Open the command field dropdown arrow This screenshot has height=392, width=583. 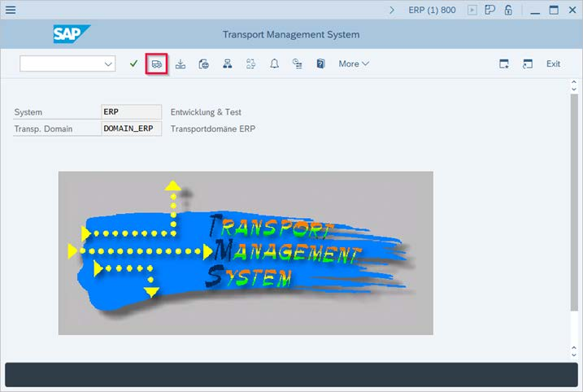click(109, 63)
